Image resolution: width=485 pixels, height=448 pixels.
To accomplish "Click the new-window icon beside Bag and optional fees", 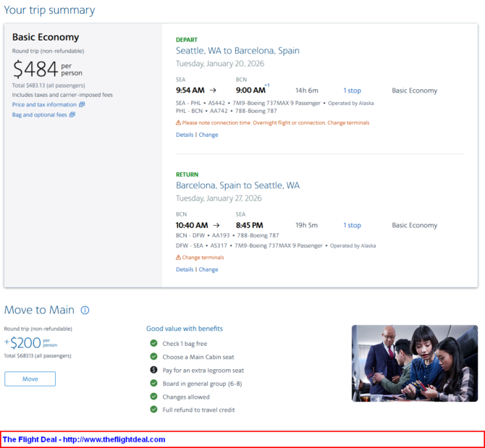I will click(72, 115).
